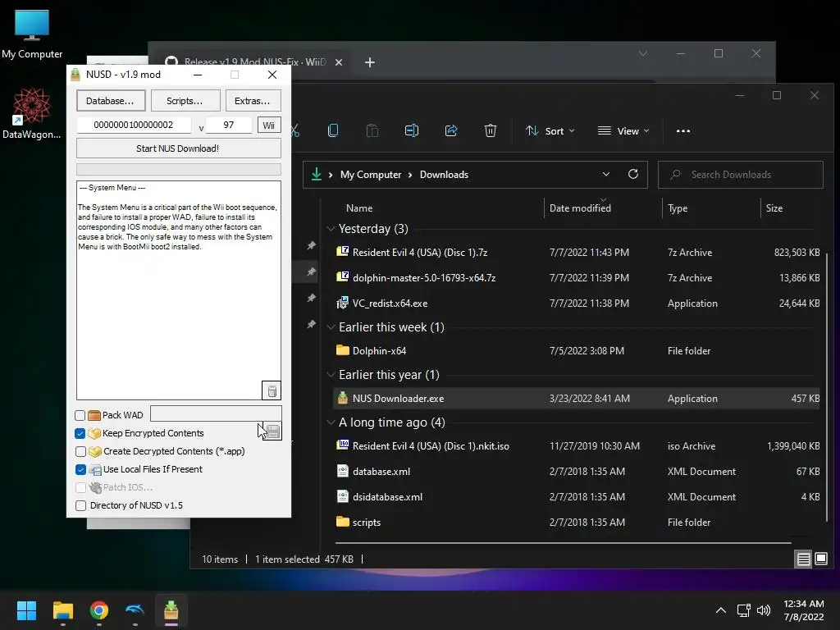This screenshot has width=840, height=630.
Task: Select NUS Downloader.exe file
Action: 577,399
